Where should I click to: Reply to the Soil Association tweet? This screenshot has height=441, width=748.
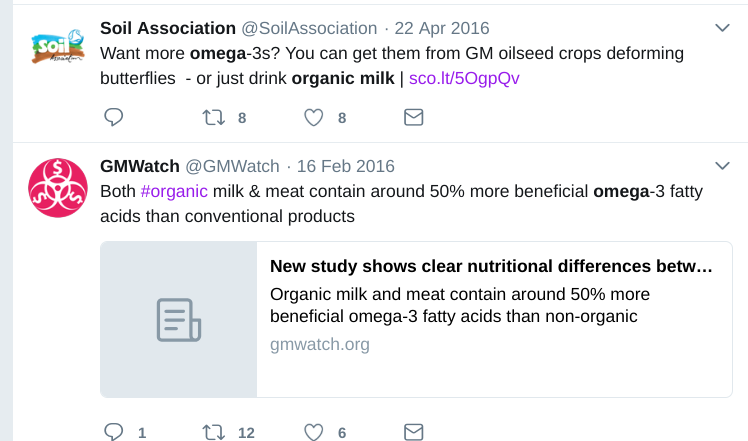(114, 118)
